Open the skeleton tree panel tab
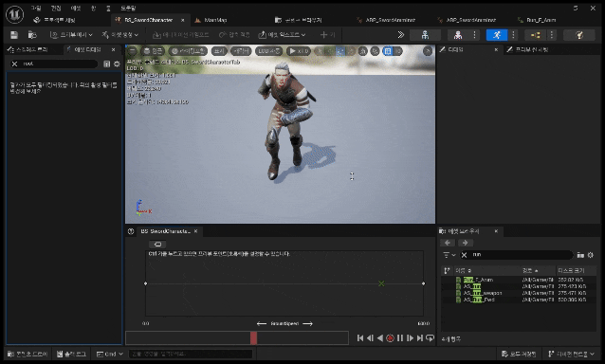The image size is (605, 364). click(28, 49)
